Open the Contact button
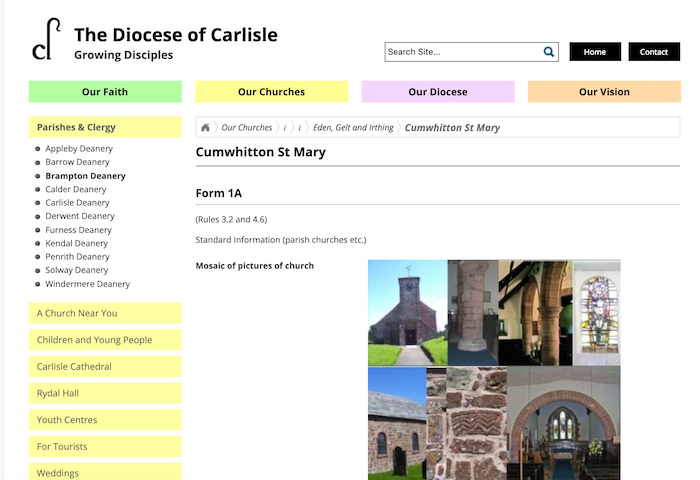The height and width of the screenshot is (480, 700). (654, 52)
